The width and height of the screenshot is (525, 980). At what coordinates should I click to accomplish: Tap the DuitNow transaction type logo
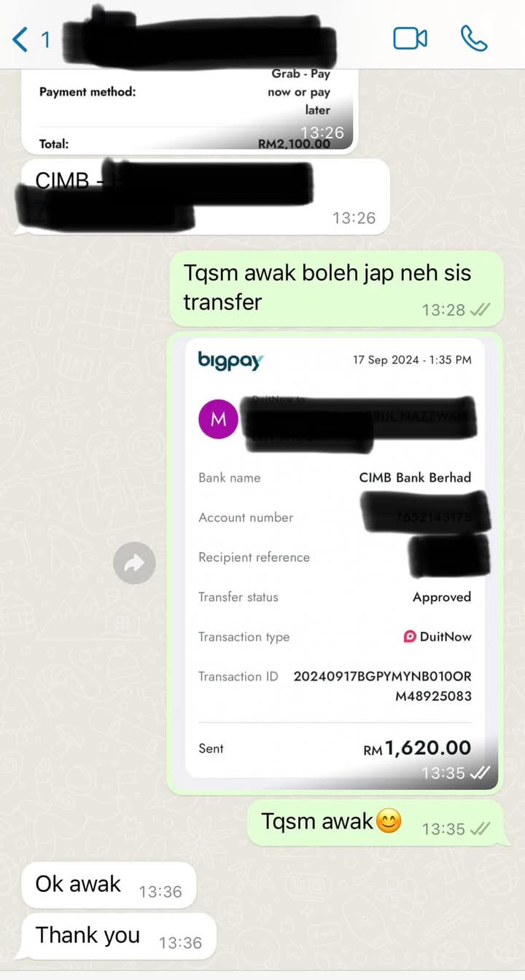(410, 636)
